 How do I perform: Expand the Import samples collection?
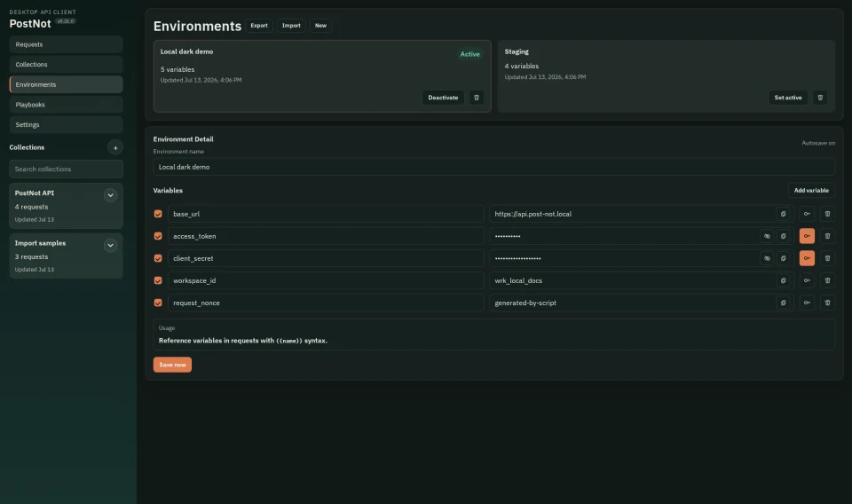(110, 246)
